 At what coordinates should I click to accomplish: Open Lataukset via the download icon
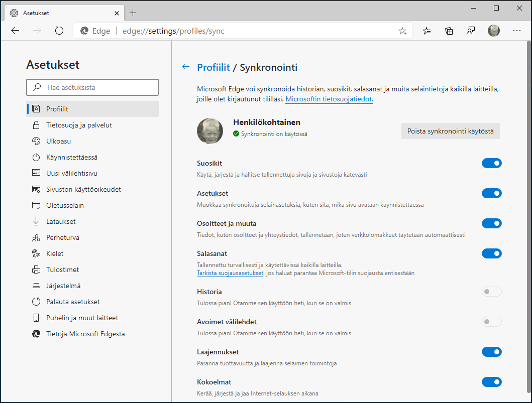click(36, 221)
